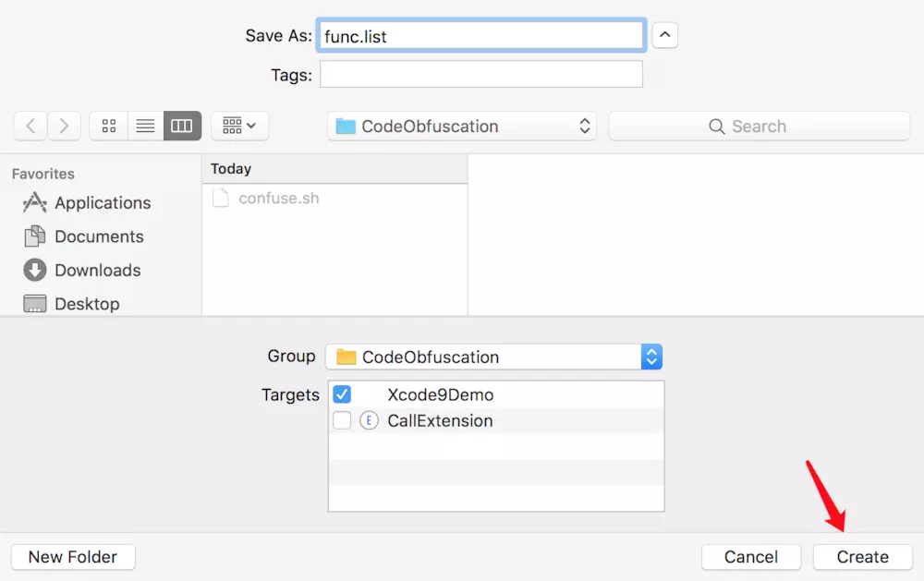Go back with the left chevron button
Viewport: 924px width, 581px height.
click(x=30, y=126)
